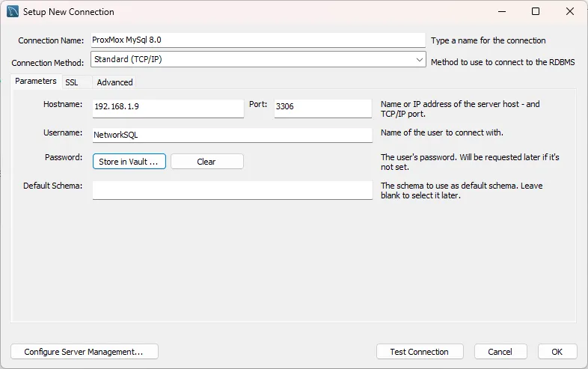Switch to the Parameters tab
Viewport: 588px width, 369px height.
[36, 81]
